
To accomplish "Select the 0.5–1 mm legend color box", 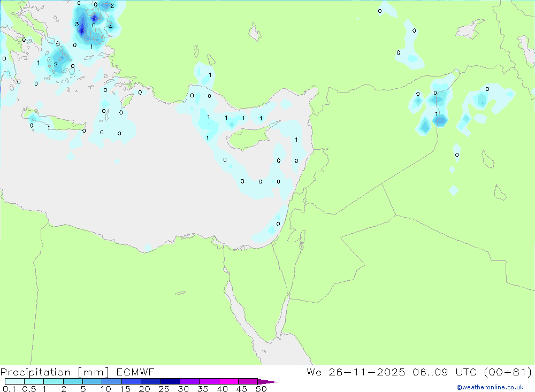I will click(34, 381).
